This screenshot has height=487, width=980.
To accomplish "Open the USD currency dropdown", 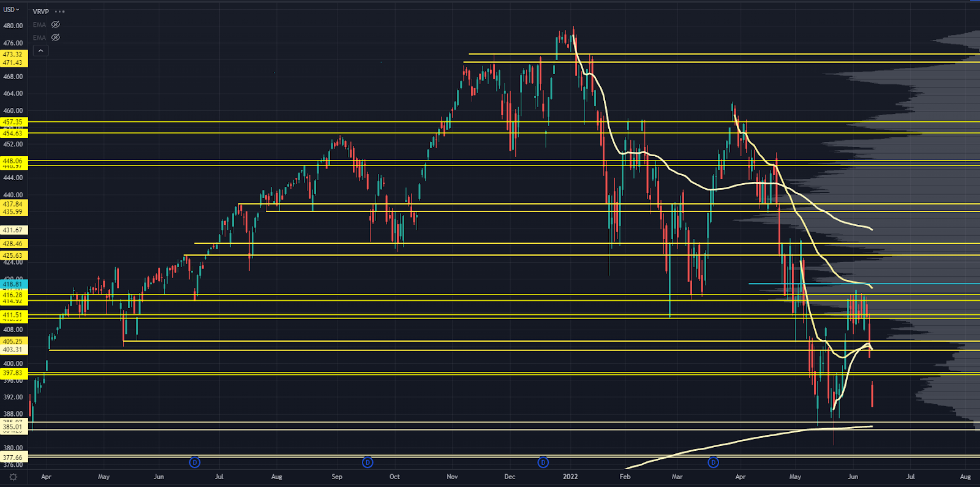I will (x=12, y=10).
